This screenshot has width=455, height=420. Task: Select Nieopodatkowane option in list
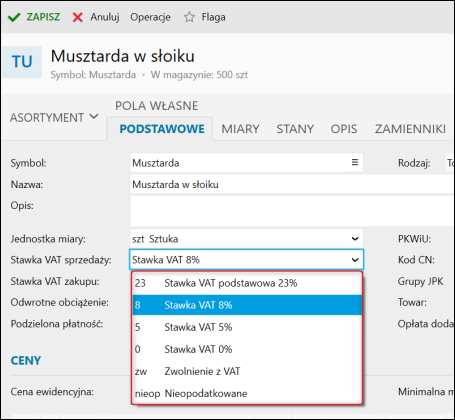(247, 393)
